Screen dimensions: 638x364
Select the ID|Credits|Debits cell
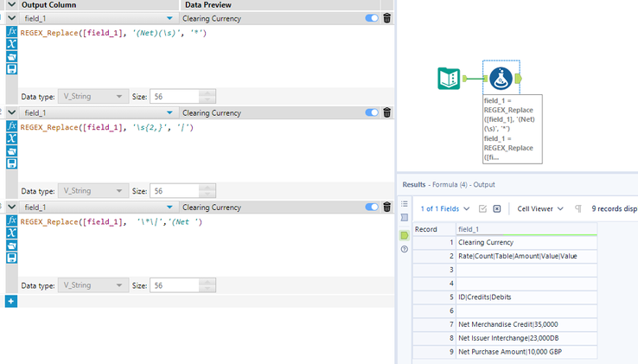(526, 297)
